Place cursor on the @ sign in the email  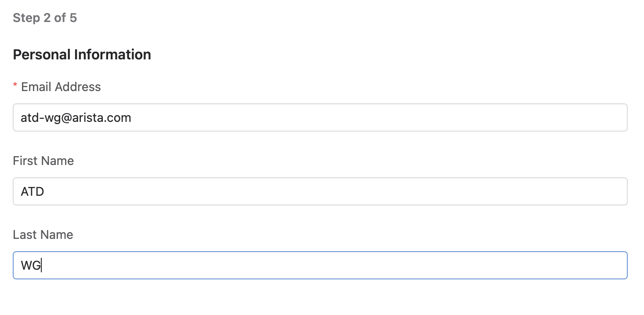tap(72, 118)
